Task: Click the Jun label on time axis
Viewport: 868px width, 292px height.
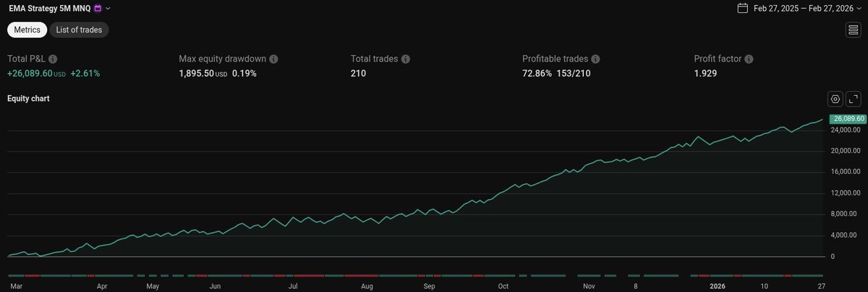Action: 215,286
